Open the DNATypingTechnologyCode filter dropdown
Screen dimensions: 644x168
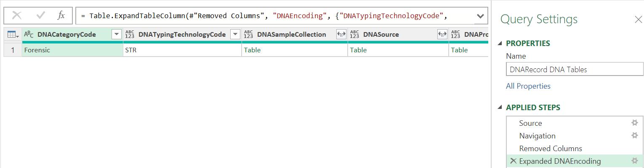click(x=236, y=35)
